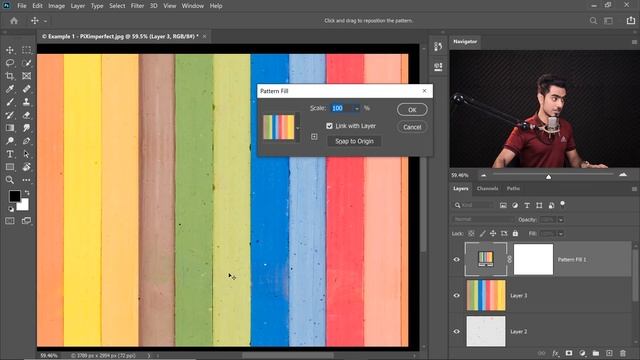
Task: Select the Gradient tool
Action: 10,128
